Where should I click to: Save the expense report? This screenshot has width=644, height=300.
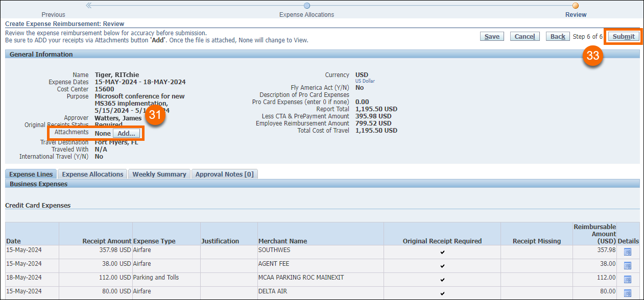[x=492, y=36]
